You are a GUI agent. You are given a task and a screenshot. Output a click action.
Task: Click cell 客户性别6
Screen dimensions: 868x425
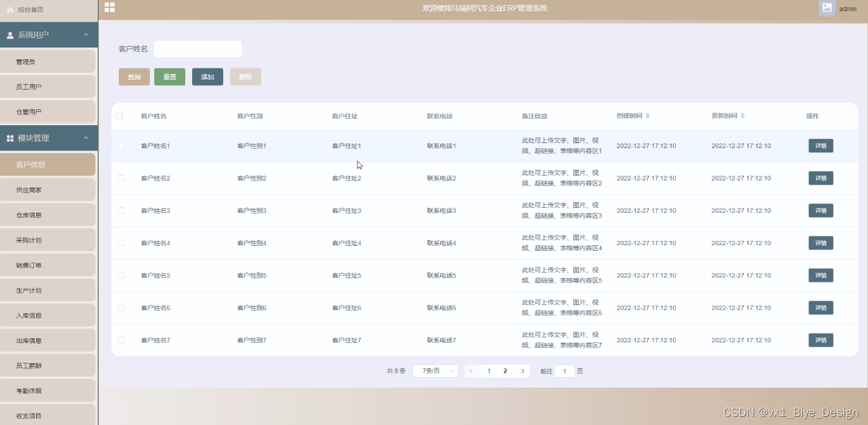(x=252, y=307)
